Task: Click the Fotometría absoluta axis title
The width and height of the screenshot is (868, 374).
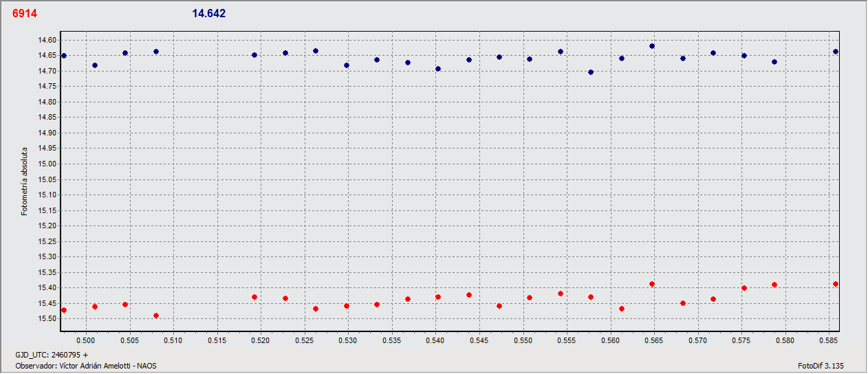Action: [x=24, y=181]
